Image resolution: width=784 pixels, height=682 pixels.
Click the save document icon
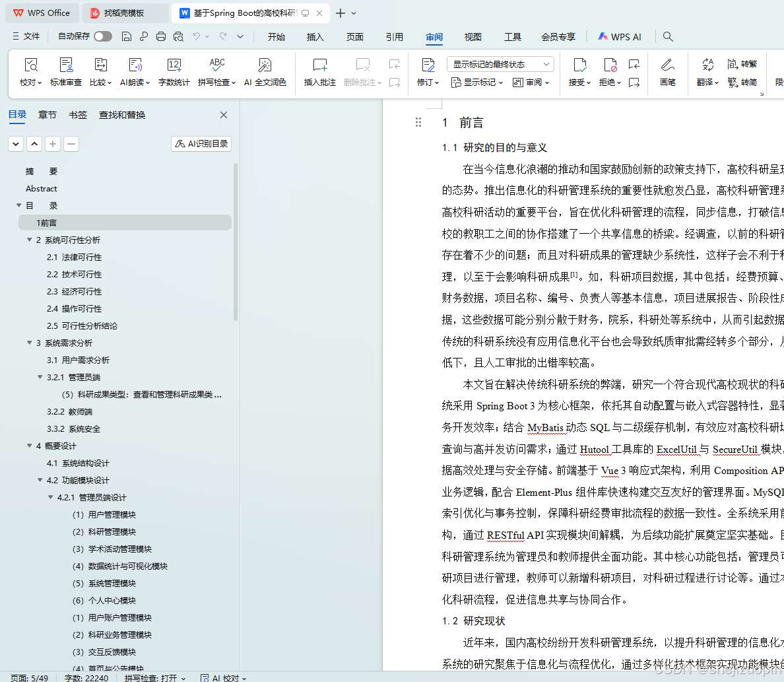click(x=127, y=36)
